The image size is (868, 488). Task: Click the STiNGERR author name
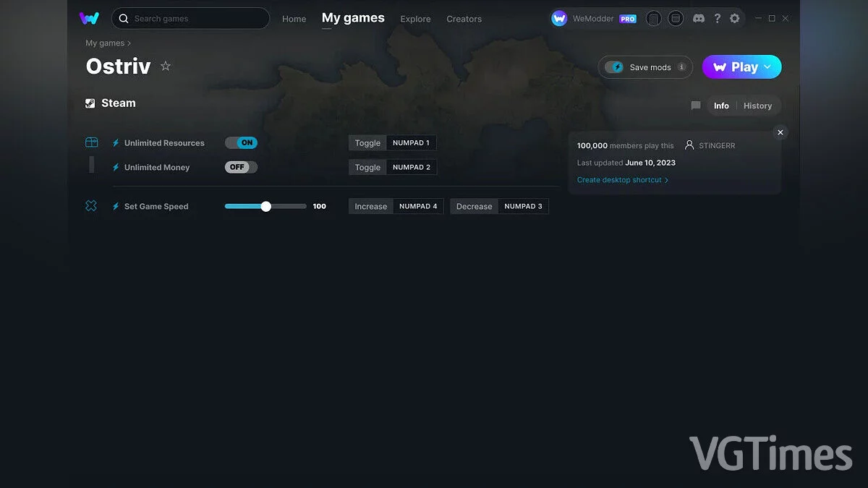(x=716, y=145)
